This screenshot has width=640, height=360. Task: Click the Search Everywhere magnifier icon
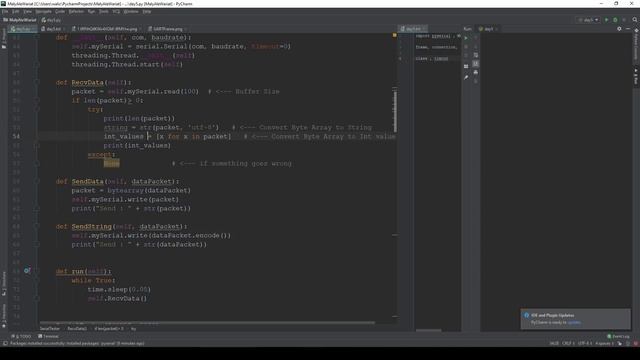[635, 20]
